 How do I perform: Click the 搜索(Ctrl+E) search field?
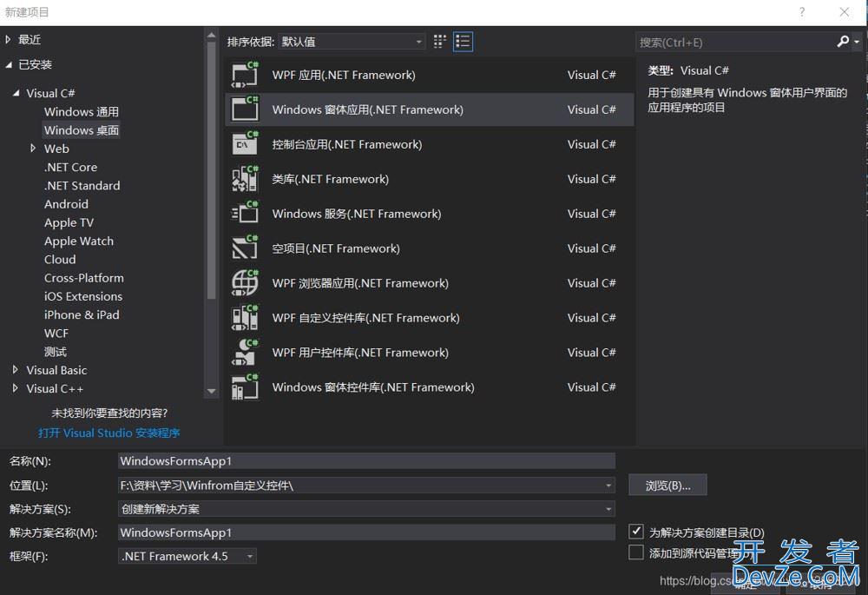(x=735, y=42)
